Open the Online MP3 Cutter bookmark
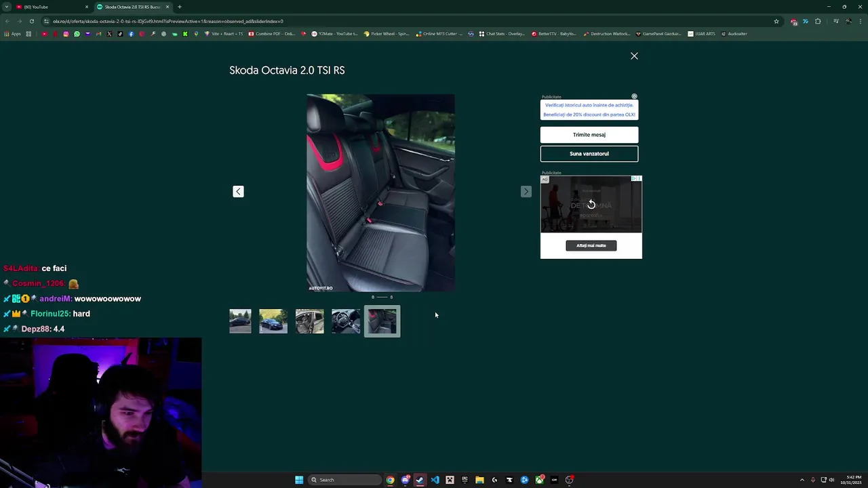Image resolution: width=868 pixels, height=488 pixels. [439, 34]
